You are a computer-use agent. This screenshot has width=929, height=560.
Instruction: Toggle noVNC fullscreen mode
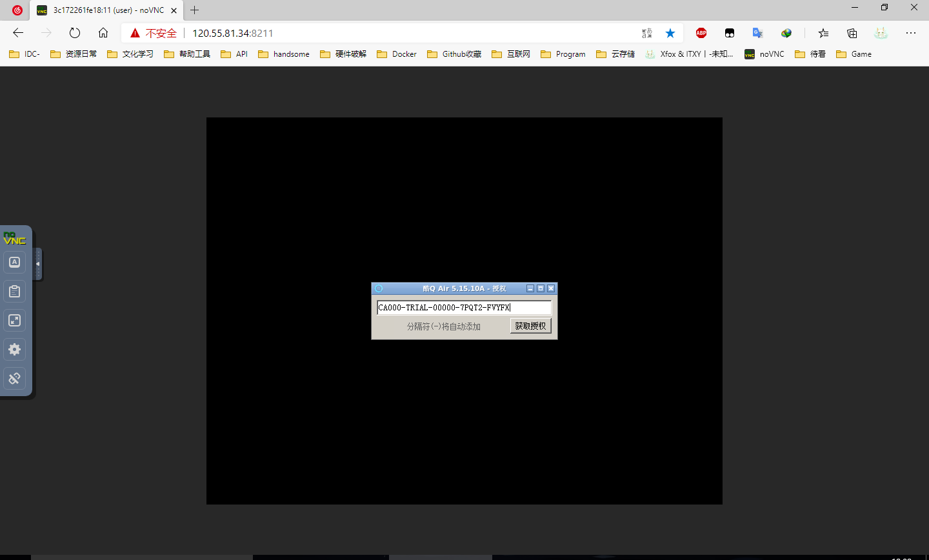pos(14,321)
